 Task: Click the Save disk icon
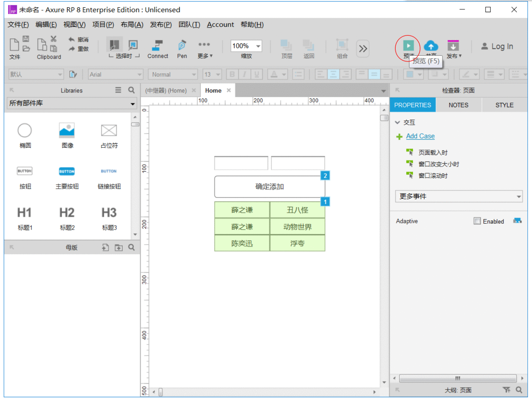pyautogui.click(x=26, y=39)
